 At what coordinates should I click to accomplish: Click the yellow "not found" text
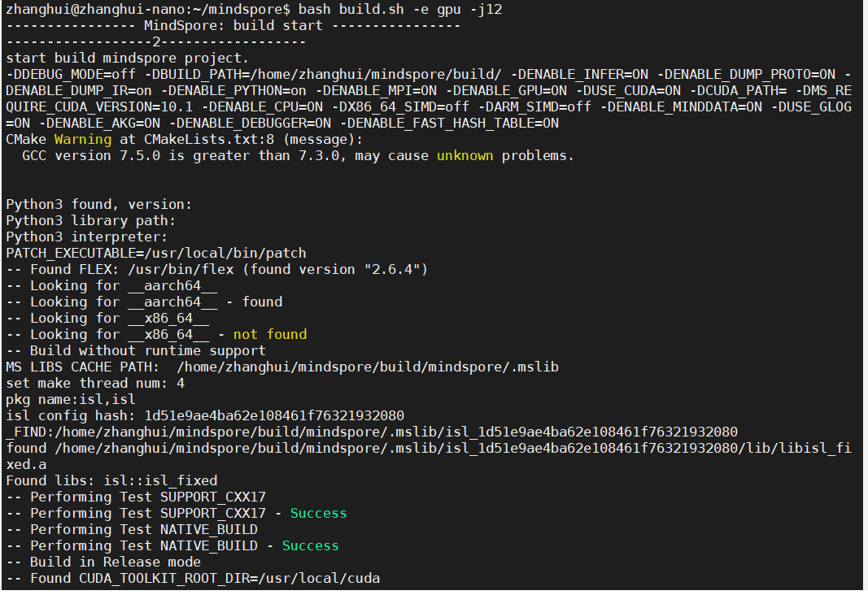click(x=270, y=334)
